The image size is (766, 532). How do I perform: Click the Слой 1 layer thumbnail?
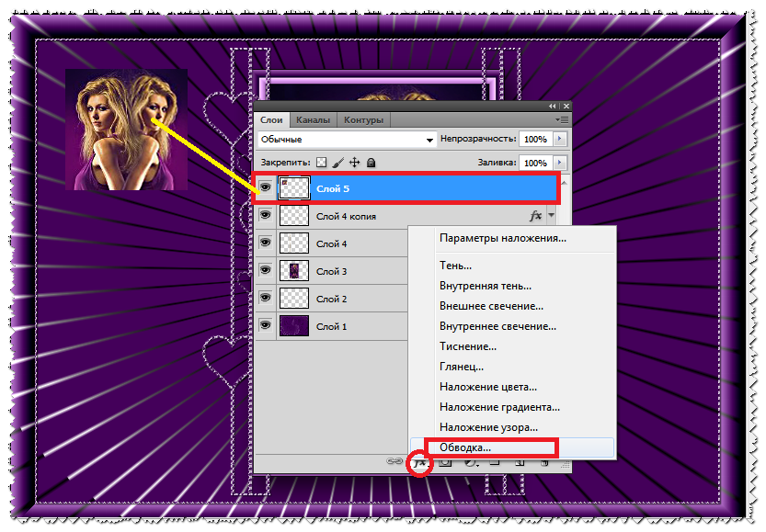[x=294, y=325]
